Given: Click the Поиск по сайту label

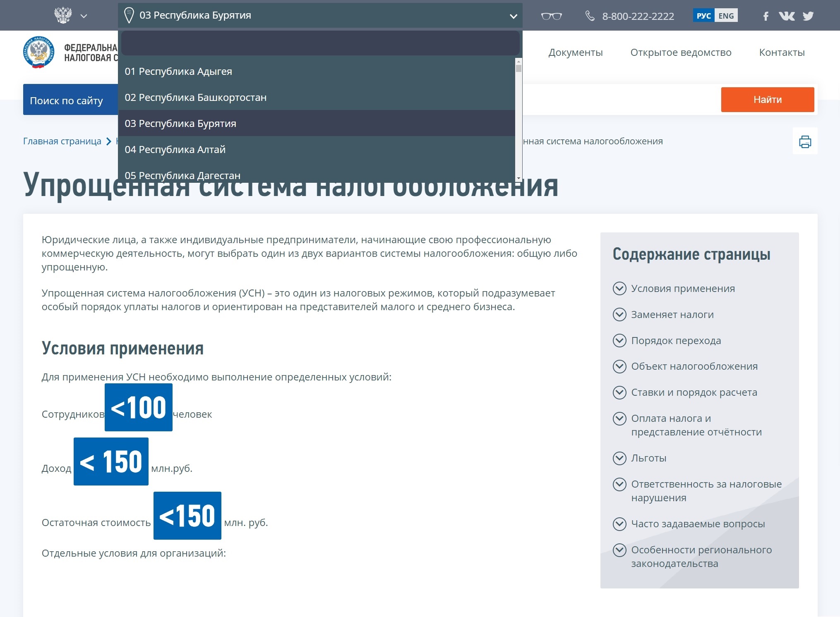Looking at the screenshot, I should tap(67, 100).
